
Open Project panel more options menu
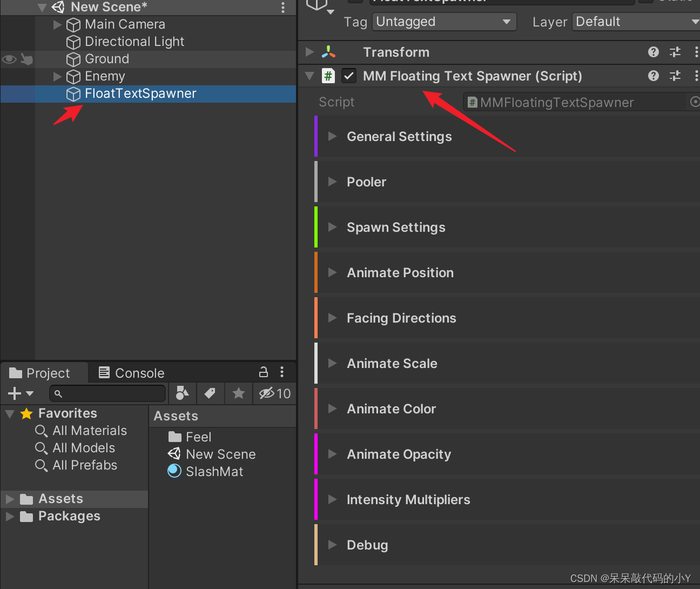tap(282, 372)
